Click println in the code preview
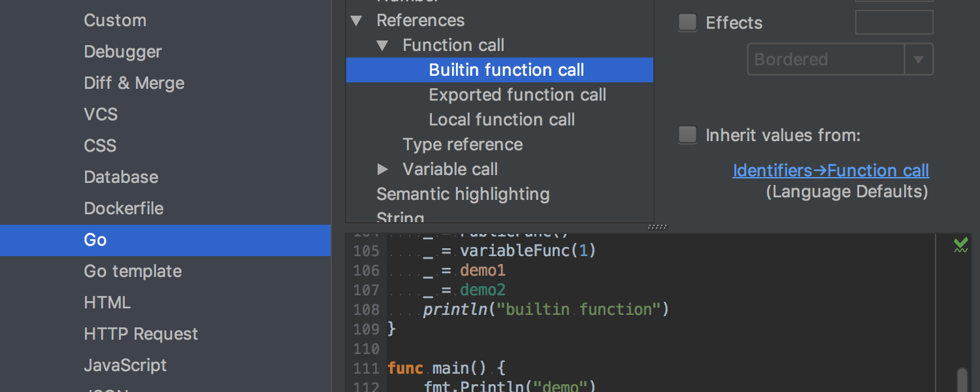The height and width of the screenshot is (392, 980). tap(455, 310)
